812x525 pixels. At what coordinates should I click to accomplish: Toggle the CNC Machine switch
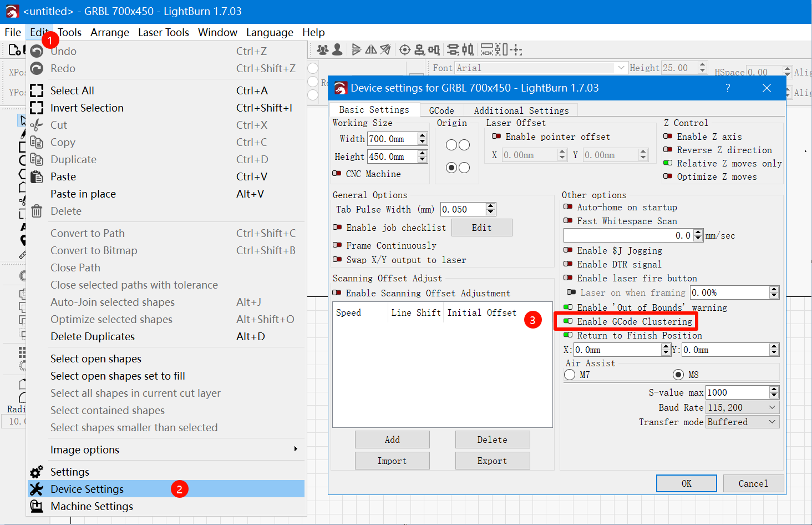pos(337,174)
